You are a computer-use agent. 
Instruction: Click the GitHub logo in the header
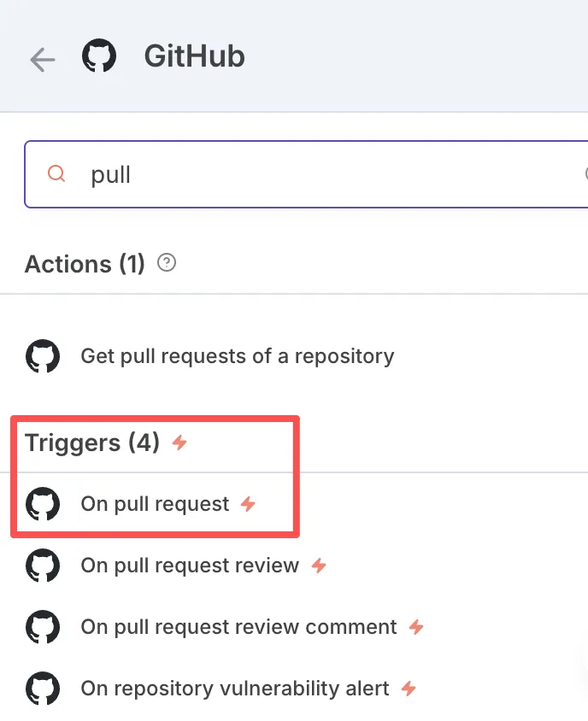[x=99, y=57]
